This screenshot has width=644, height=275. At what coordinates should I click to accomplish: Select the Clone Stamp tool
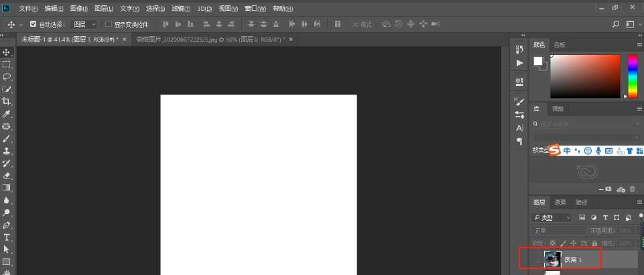[x=7, y=151]
